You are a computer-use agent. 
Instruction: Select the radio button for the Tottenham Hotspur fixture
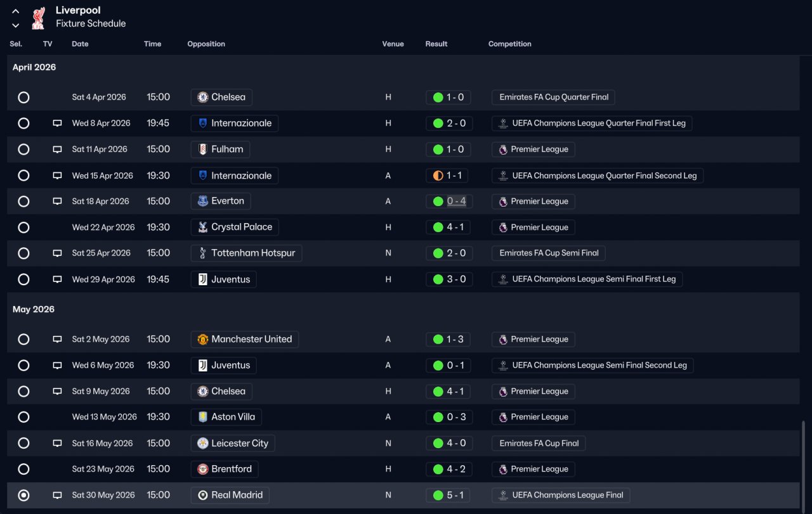click(x=23, y=254)
